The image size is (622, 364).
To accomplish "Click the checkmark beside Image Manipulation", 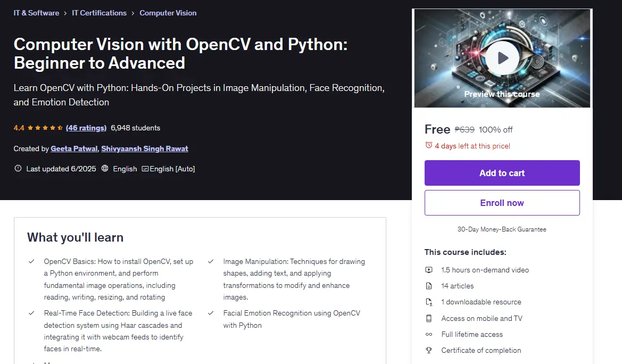I will coord(211,262).
